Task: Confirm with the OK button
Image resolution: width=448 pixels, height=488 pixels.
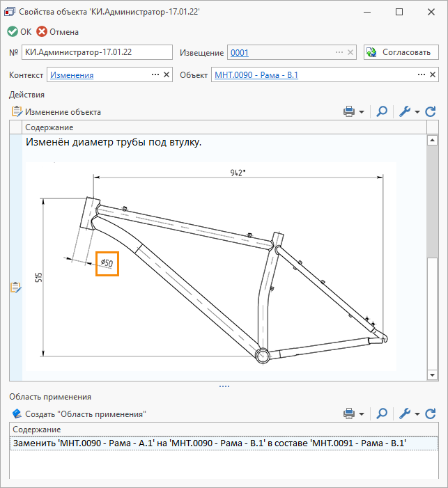Action: coord(20,32)
